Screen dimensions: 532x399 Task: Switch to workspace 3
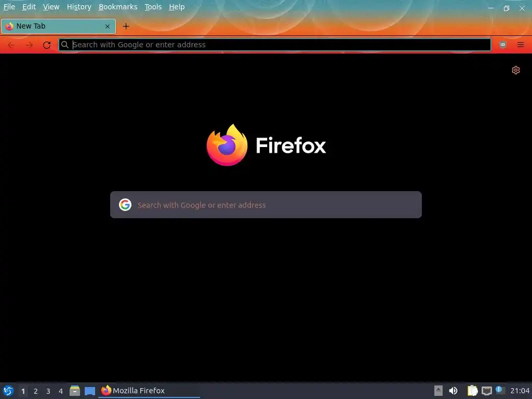[48, 391]
